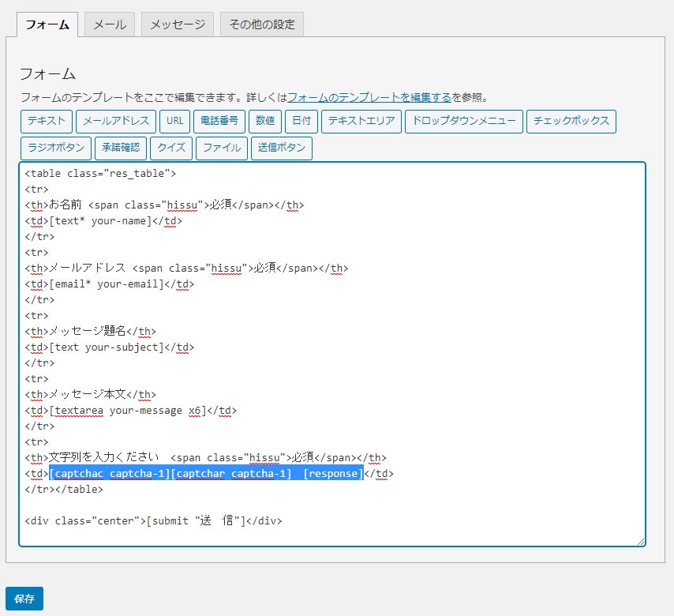The width and height of the screenshot is (674, 616).
Task: Add a クイズ form tag
Action: tap(171, 148)
